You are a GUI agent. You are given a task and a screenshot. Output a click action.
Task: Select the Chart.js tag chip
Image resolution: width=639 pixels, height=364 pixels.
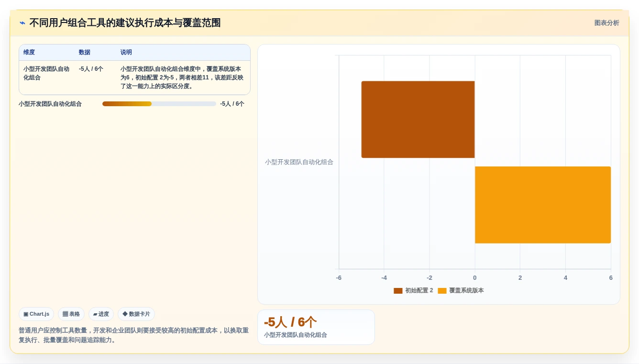tap(36, 314)
